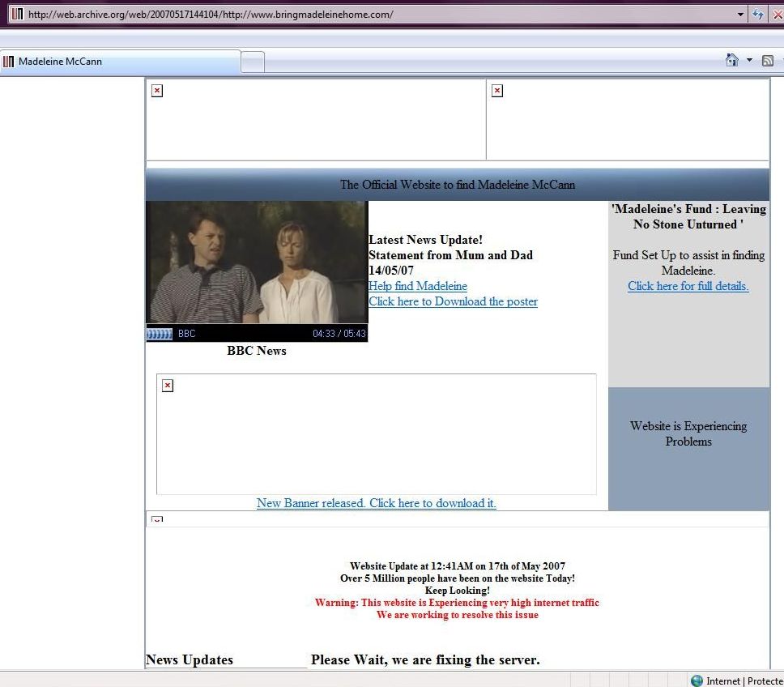Click the red stop loading icon
The width and height of the screenshot is (784, 687).
pos(778,15)
